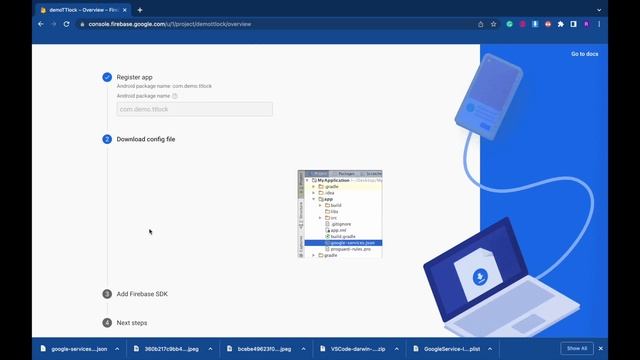Viewport: 640px width, 360px height.
Task: Open the Grammarly extension icon
Action: 509,24
